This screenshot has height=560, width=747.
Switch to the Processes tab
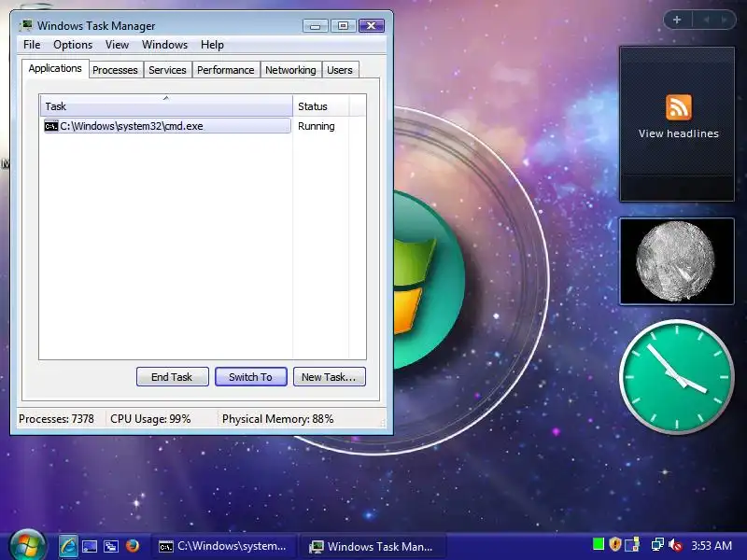(115, 70)
